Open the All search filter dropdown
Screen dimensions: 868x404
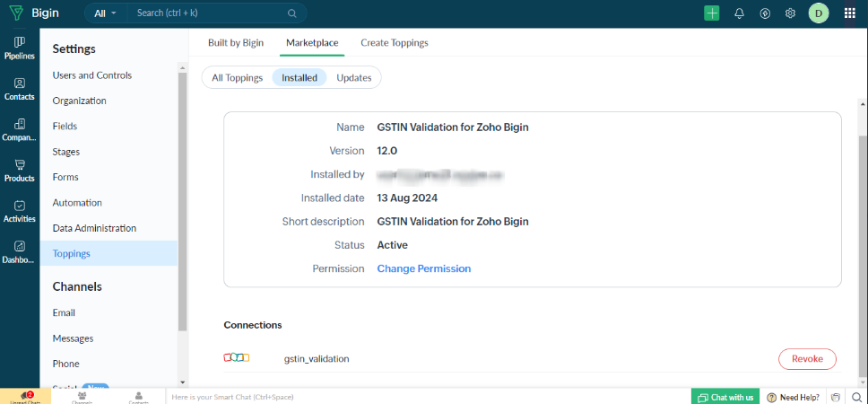(105, 13)
